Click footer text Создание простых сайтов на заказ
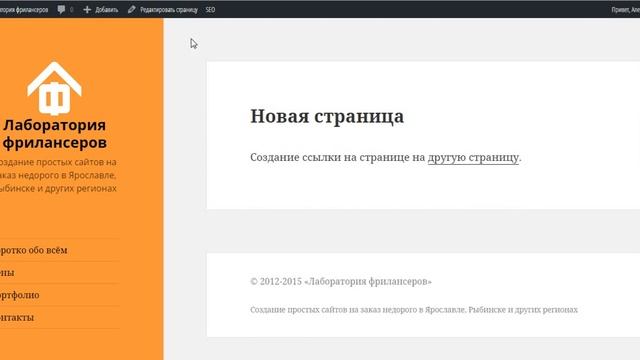 tap(414, 309)
